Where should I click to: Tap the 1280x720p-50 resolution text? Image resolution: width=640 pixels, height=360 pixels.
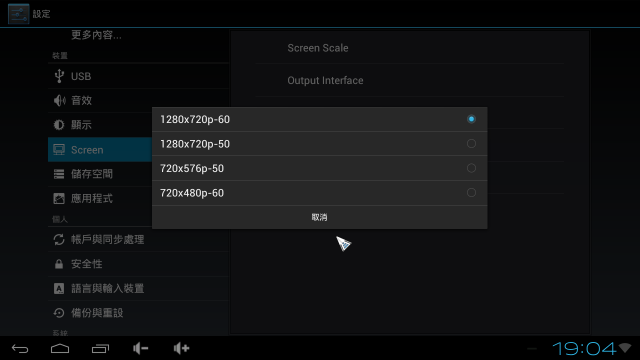pyautogui.click(x=195, y=144)
